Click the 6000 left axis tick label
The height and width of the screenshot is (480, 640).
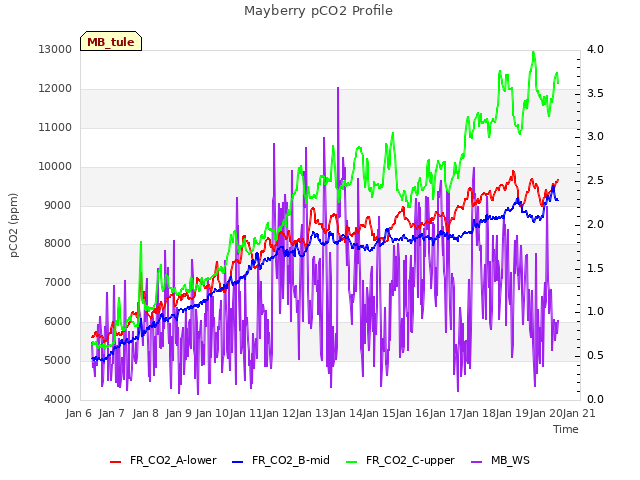pos(57,321)
